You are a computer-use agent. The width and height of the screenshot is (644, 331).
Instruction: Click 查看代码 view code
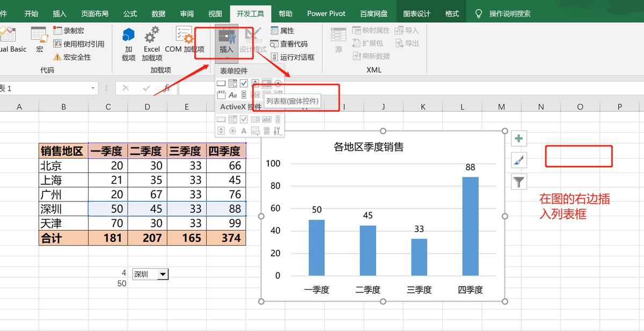pyautogui.click(x=289, y=44)
